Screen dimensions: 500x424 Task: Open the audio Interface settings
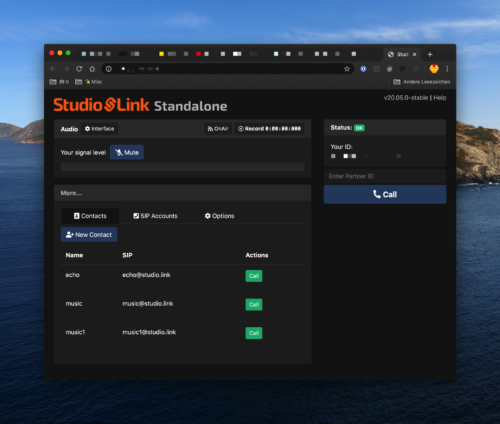click(x=99, y=129)
